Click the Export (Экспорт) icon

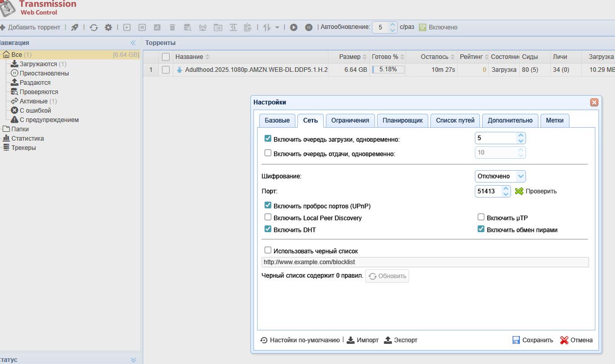[388, 340]
